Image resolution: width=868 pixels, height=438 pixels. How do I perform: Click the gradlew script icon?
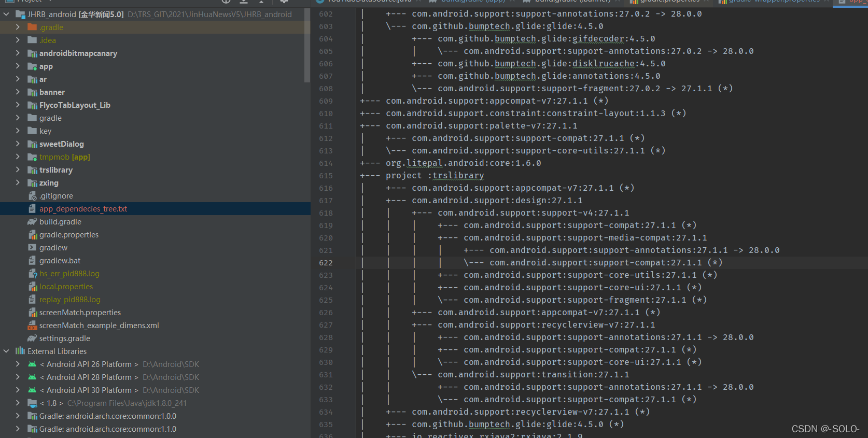[x=32, y=247]
